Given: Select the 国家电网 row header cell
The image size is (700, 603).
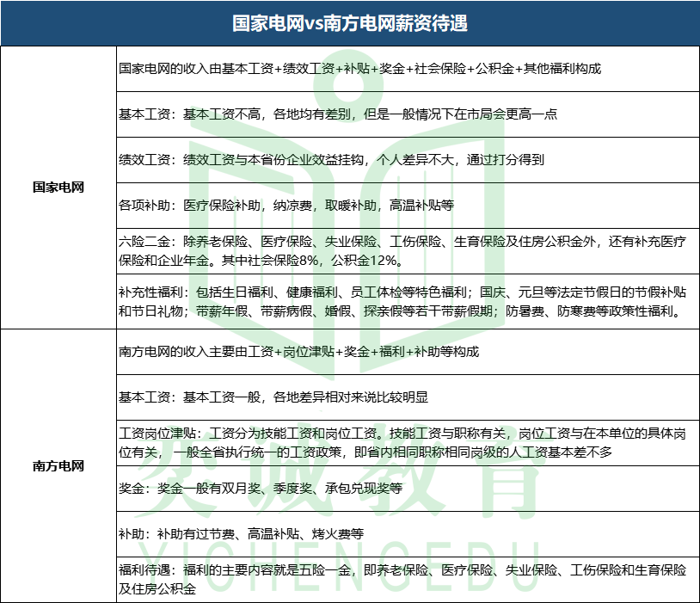Looking at the screenshot, I should point(58,188).
